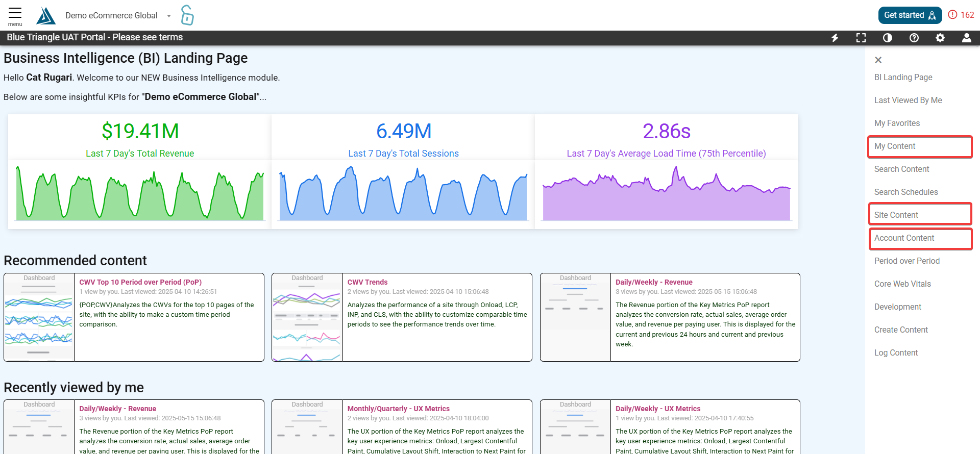Select Create Content menu item
This screenshot has width=980, height=454.
(x=901, y=330)
